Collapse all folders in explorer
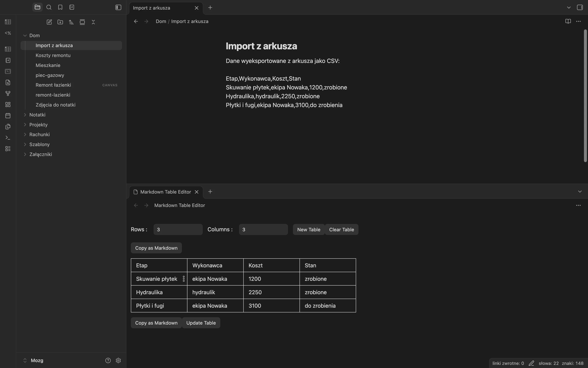588x368 pixels. point(93,22)
